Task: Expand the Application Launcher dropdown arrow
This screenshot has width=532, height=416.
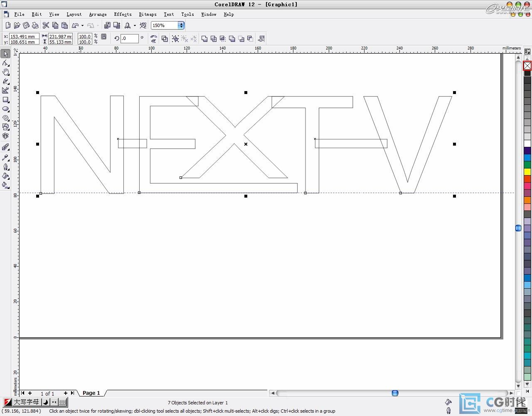Action: tap(135, 25)
